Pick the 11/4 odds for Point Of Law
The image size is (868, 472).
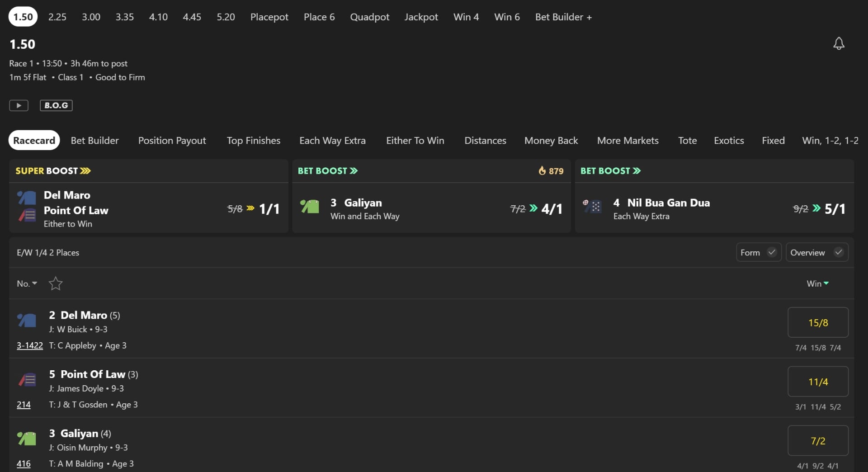[x=818, y=382]
